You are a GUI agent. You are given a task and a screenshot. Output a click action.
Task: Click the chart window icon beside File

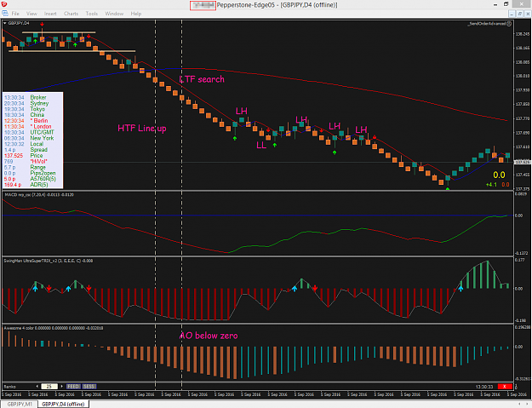pyautogui.click(x=5, y=14)
